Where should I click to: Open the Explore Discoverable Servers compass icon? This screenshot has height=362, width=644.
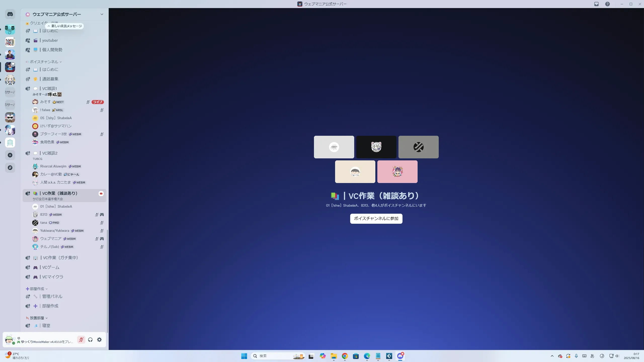pyautogui.click(x=10, y=168)
